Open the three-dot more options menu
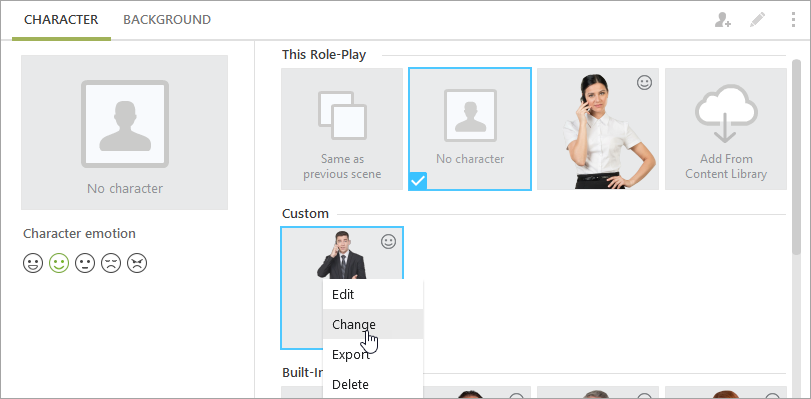This screenshot has height=399, width=811. [x=793, y=20]
